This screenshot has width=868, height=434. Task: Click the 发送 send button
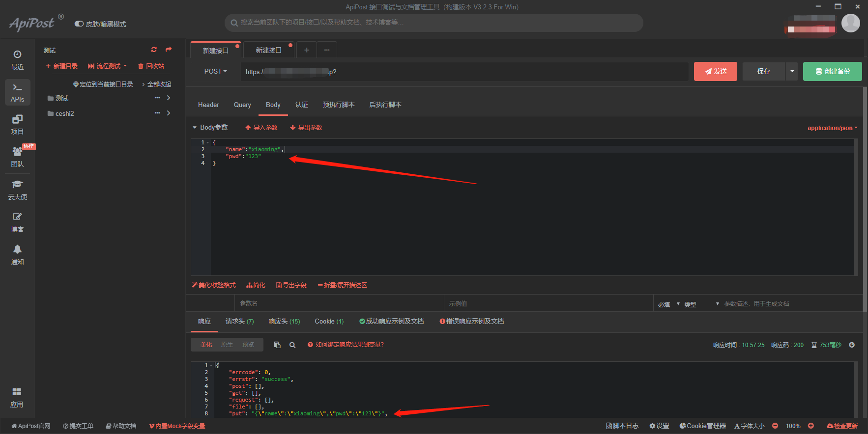(716, 71)
